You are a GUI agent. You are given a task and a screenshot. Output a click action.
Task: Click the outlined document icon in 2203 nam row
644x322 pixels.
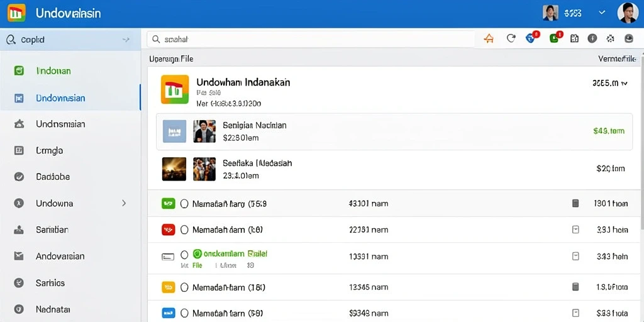point(575,230)
